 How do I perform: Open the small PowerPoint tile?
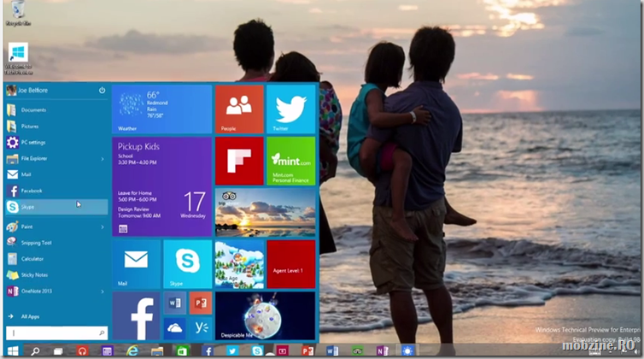coord(200,303)
